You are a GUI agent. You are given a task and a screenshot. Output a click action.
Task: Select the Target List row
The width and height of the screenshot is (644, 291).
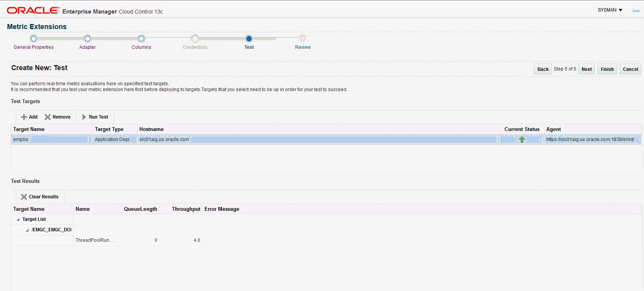point(326,219)
